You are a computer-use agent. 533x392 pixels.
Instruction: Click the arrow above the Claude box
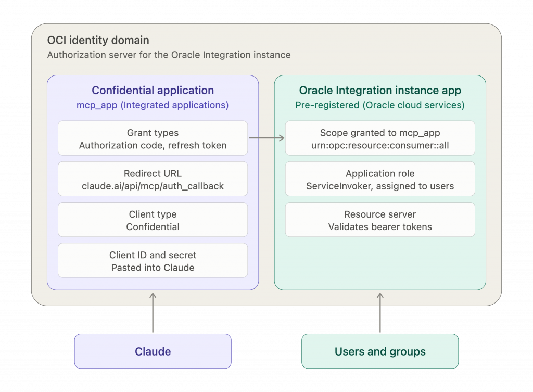click(x=153, y=312)
